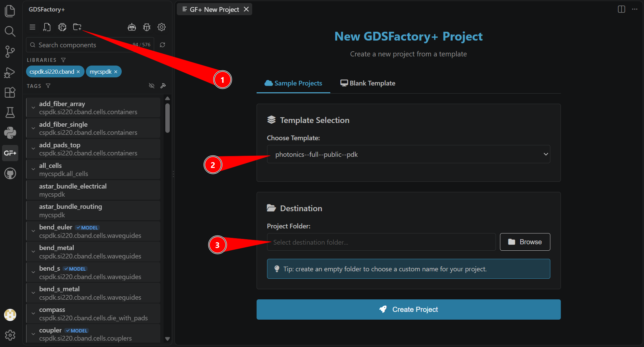Click the "Destination" section heading
The width and height of the screenshot is (644, 347).
pos(301,208)
